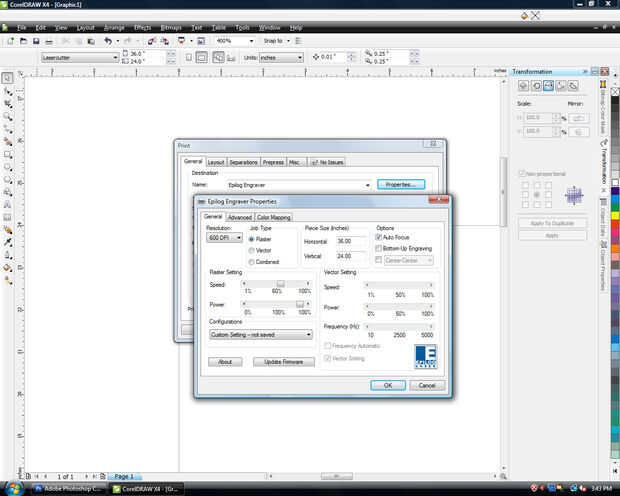Select the Vector job type
Image resolution: width=620 pixels, height=496 pixels.
251,250
